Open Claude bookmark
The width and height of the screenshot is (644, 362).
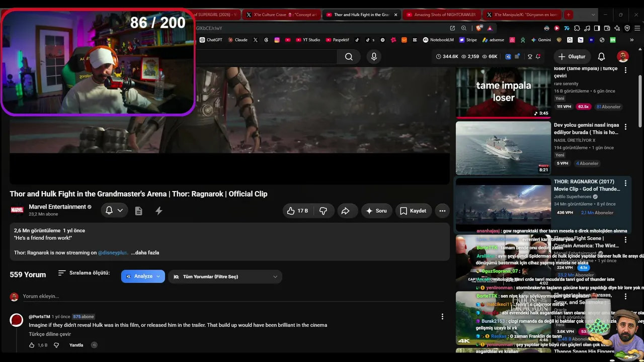237,40
